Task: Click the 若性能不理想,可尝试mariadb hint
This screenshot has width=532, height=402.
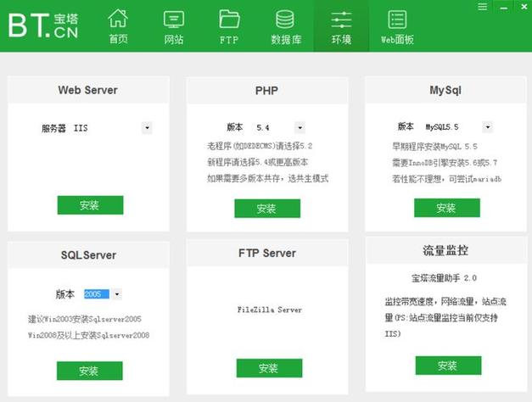Action: coord(447,179)
